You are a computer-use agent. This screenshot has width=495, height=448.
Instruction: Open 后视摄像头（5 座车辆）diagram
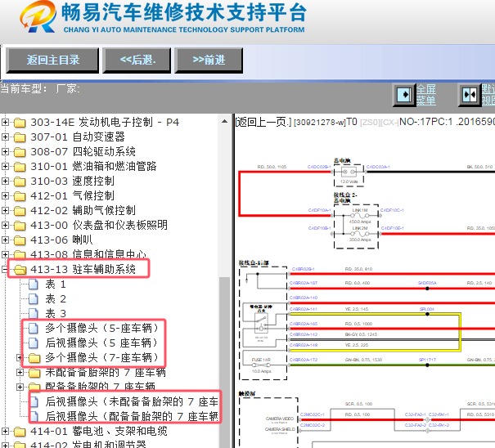[x=101, y=343]
